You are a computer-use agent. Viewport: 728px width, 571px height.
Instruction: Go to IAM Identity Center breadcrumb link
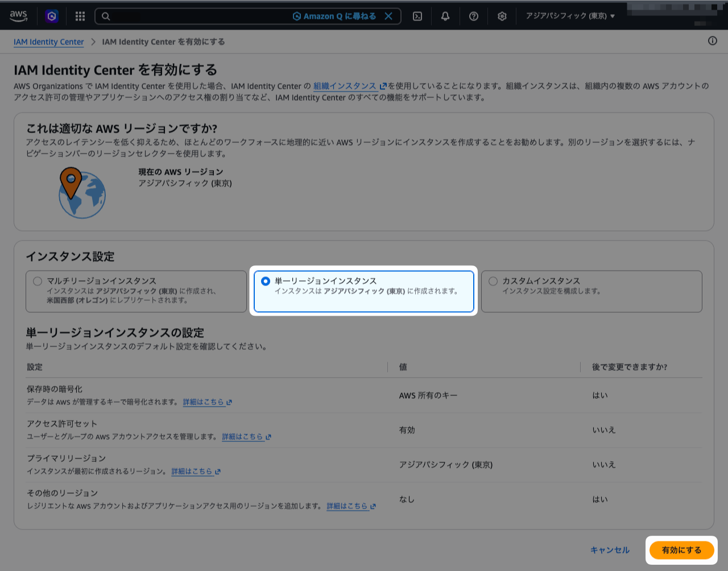[49, 42]
